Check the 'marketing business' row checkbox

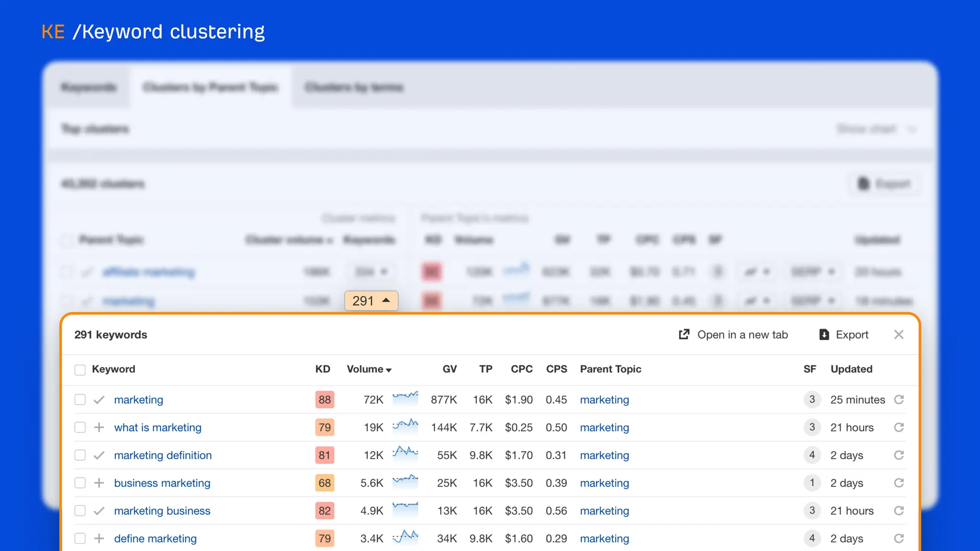80,511
